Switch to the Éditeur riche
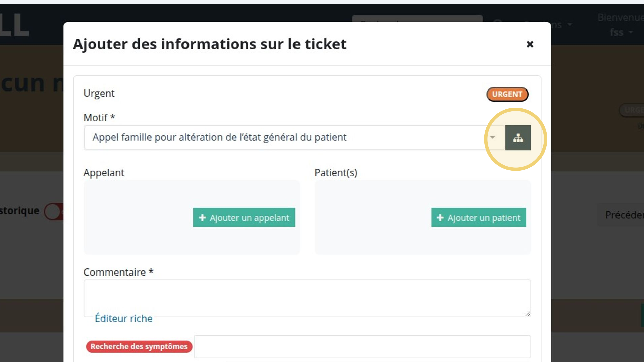This screenshot has width=644, height=362. point(123,318)
